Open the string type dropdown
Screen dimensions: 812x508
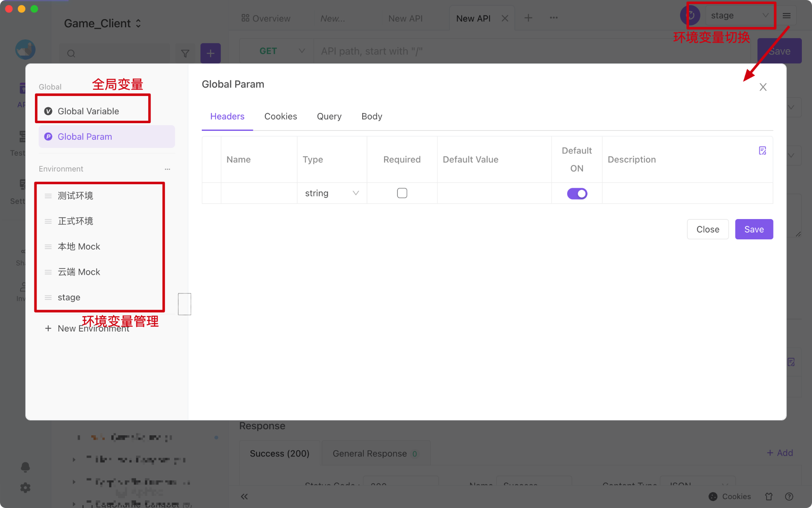pyautogui.click(x=332, y=193)
